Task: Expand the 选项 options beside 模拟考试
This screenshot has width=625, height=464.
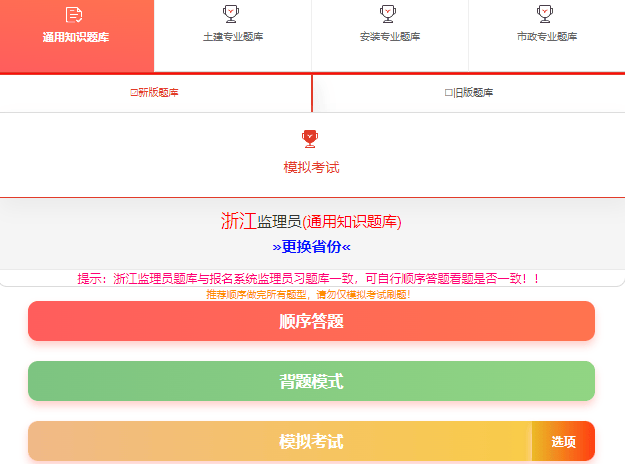Action: [563, 441]
